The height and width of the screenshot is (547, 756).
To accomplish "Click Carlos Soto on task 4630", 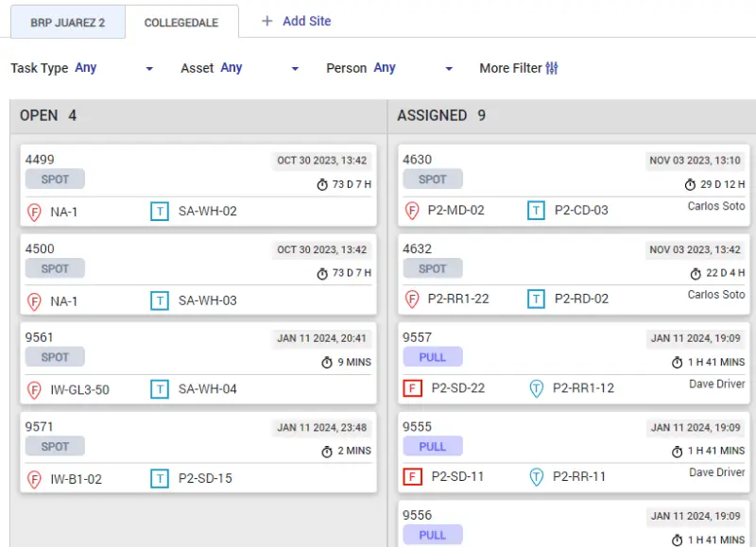I will pos(716,206).
